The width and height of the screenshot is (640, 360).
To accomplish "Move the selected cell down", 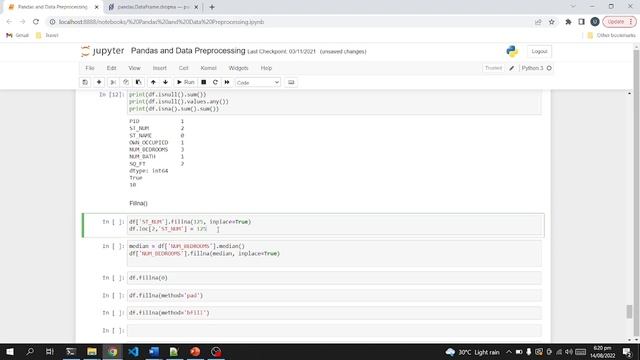I will (x=165, y=82).
